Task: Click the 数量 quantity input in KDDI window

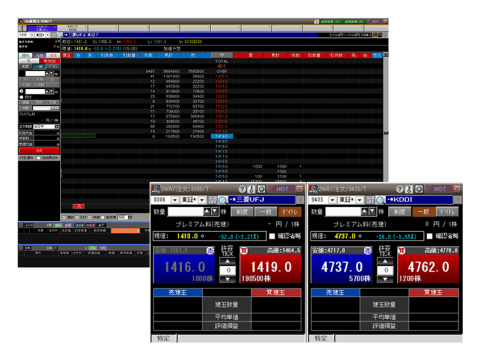Action: pyautogui.click(x=343, y=212)
